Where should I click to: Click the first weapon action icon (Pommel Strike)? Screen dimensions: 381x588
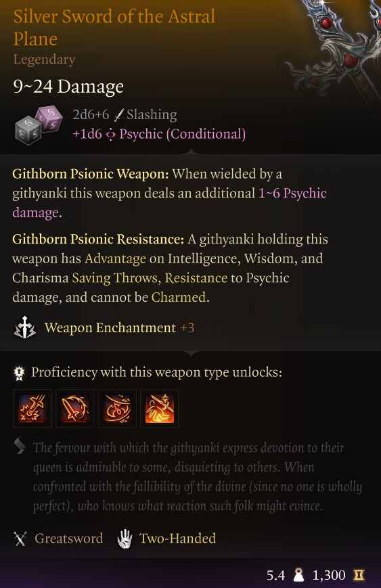point(32,409)
